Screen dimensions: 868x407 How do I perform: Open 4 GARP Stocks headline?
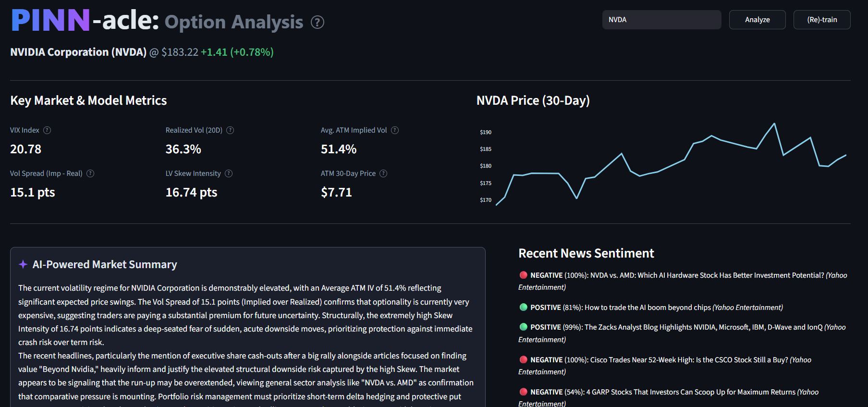669,397
